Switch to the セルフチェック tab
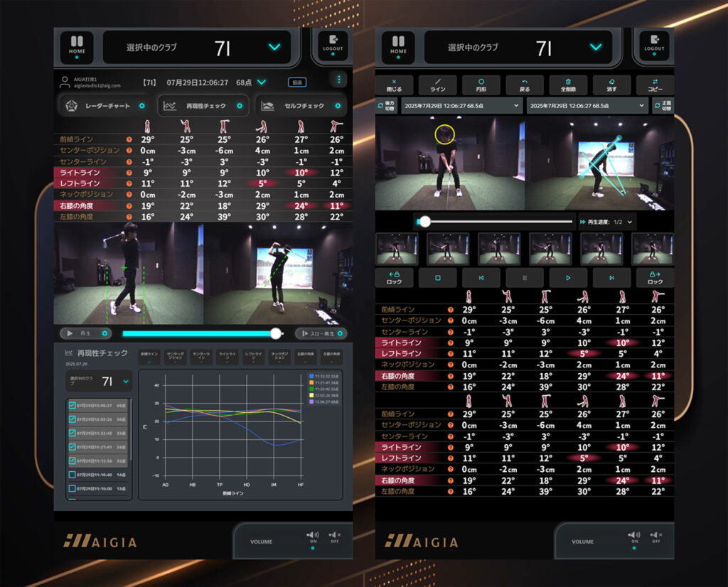The image size is (728, 587). (x=301, y=106)
